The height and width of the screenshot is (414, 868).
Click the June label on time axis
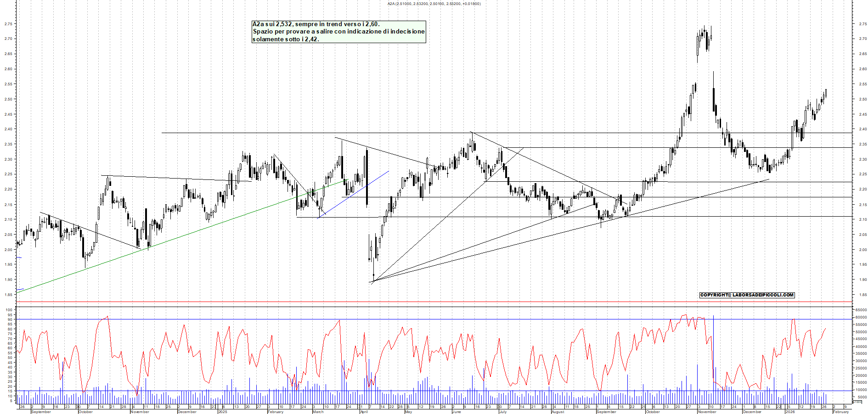click(456, 412)
